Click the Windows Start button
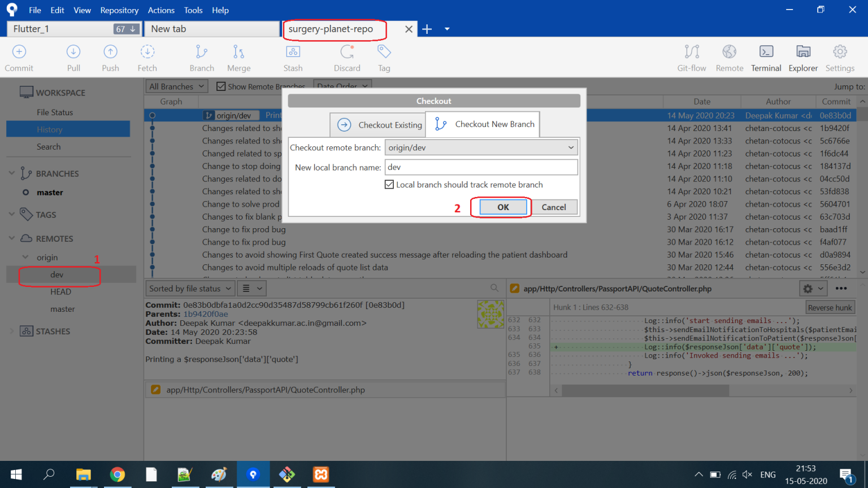 16,474
